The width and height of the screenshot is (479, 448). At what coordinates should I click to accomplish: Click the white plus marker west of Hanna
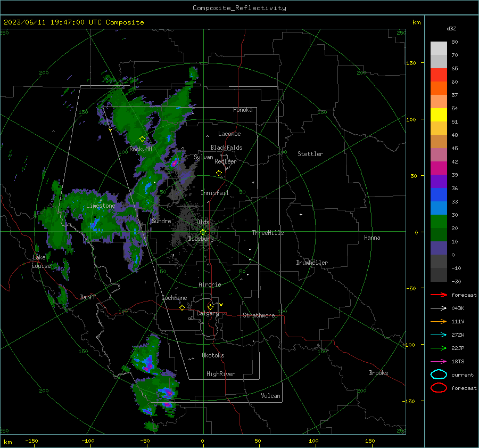click(x=301, y=214)
